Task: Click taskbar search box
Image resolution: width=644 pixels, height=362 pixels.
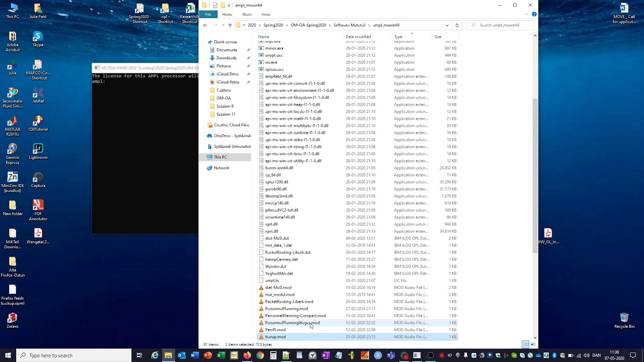Action: click(x=74, y=355)
